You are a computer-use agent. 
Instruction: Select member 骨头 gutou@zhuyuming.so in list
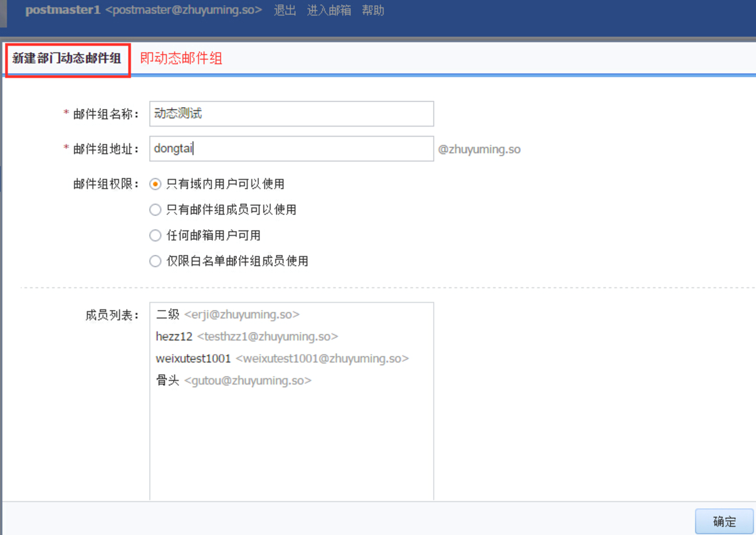234,380
